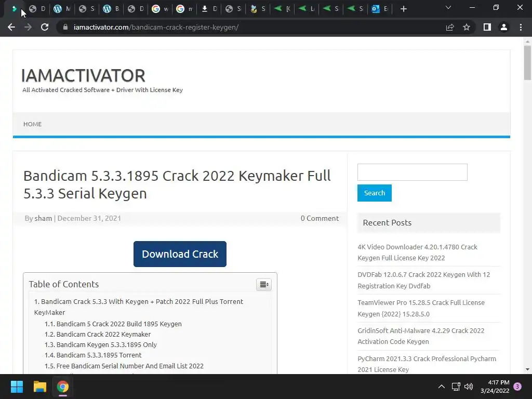Open the HOME menu item
The width and height of the screenshot is (532, 399).
33,124
